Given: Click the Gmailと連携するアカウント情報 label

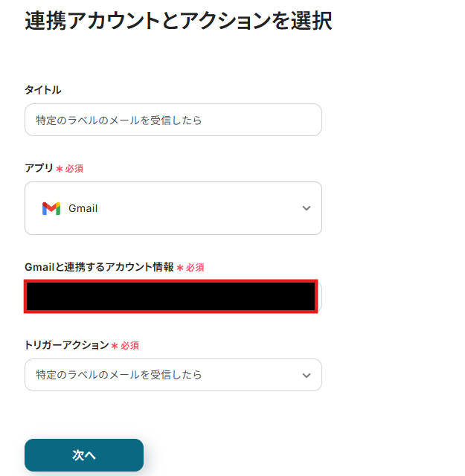Looking at the screenshot, I should 99,267.
